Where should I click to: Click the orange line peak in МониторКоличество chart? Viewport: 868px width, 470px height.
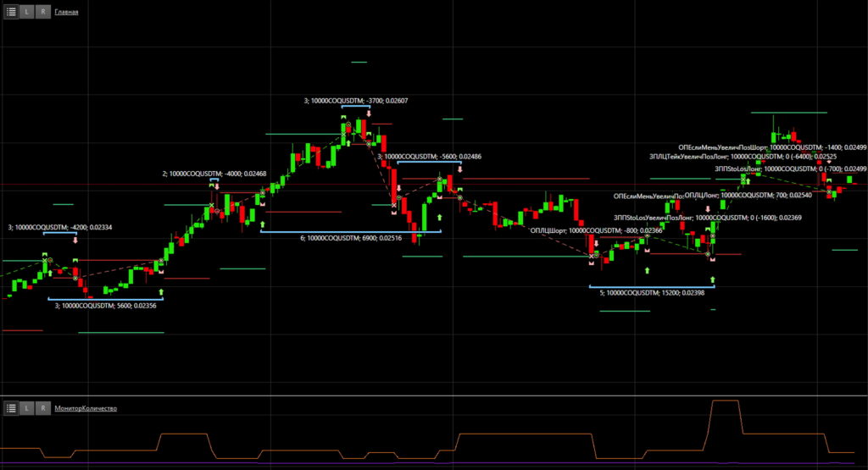(x=725, y=401)
